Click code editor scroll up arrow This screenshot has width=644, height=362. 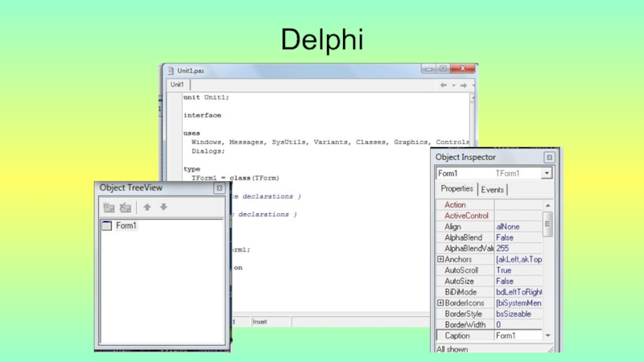pos(473,97)
